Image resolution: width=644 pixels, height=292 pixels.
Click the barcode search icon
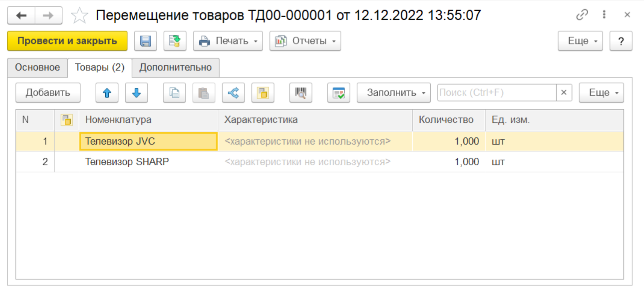[301, 93]
